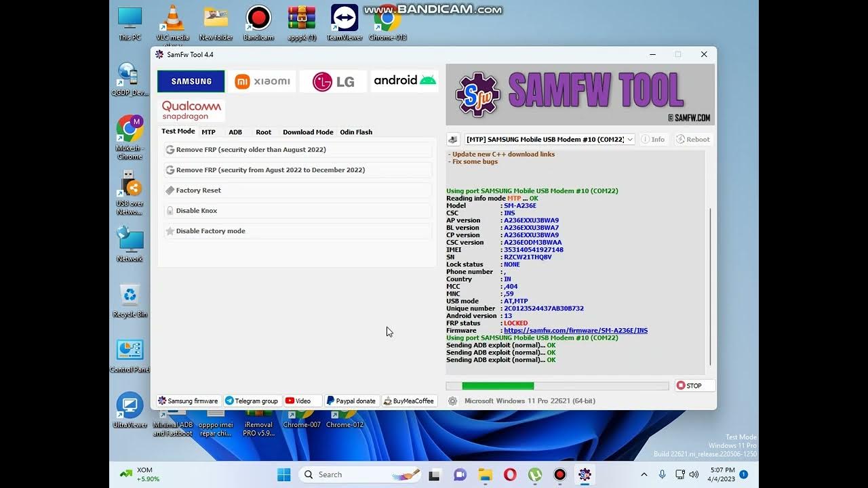Open VLC media player desktop icon
The image size is (868, 488).
click(x=173, y=24)
